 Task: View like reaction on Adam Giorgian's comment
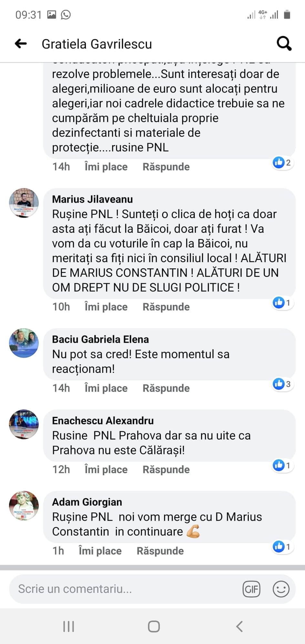click(282, 547)
